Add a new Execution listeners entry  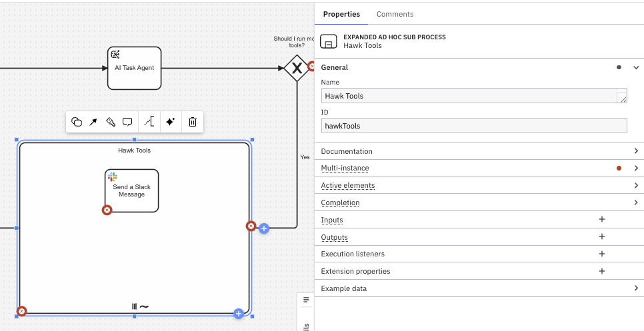tap(601, 254)
